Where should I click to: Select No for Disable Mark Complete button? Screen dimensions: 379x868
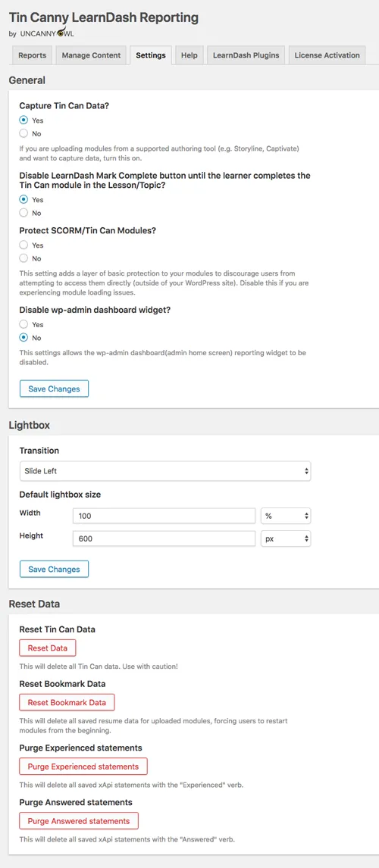tap(23, 213)
